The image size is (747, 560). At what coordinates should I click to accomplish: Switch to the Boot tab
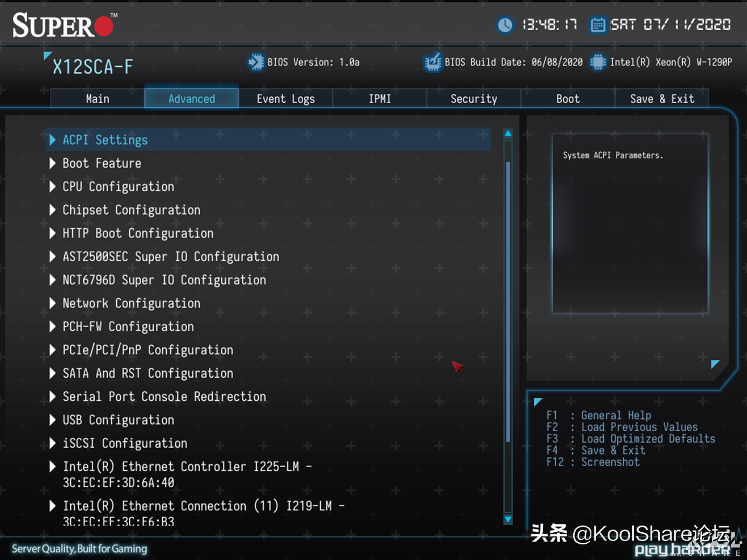click(568, 99)
